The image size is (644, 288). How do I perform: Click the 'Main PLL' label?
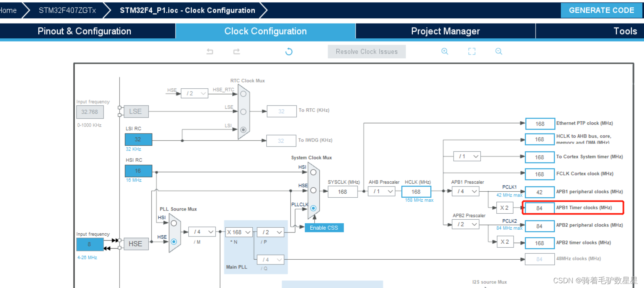coord(236,267)
